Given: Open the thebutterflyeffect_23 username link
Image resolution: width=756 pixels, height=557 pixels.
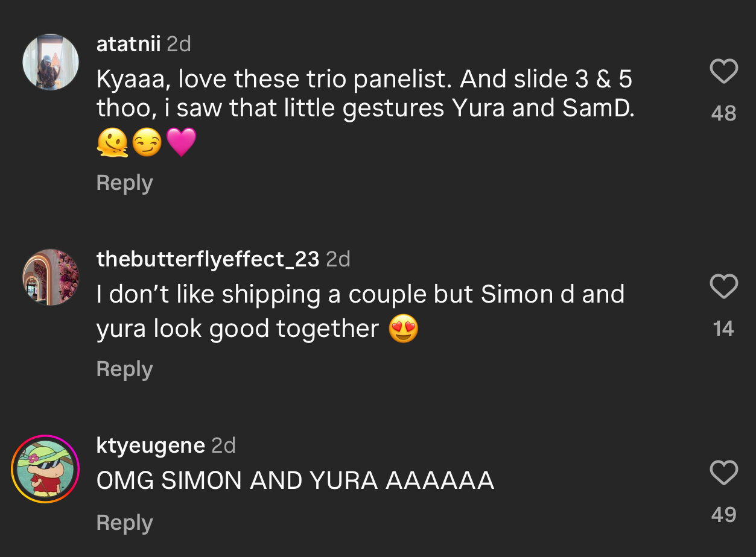Looking at the screenshot, I should (208, 259).
